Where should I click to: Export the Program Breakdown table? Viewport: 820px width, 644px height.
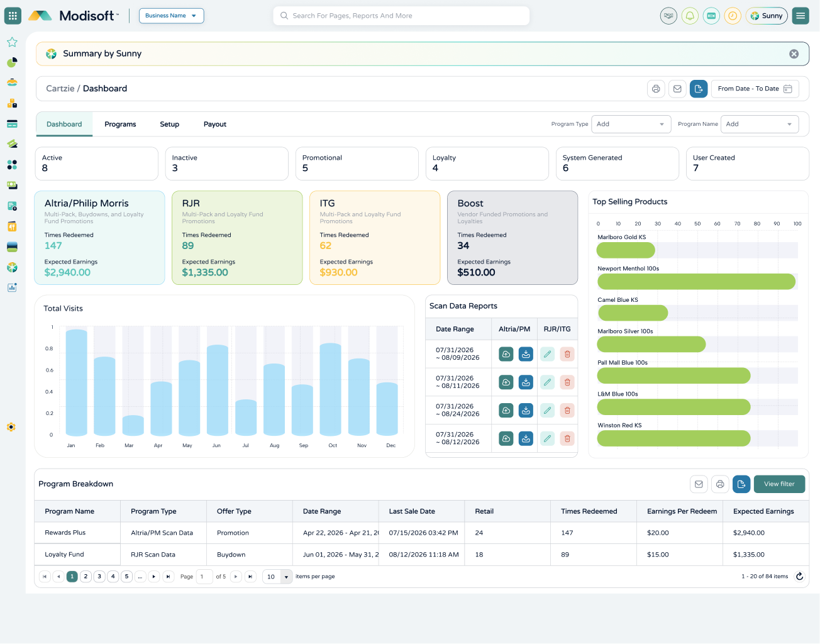pyautogui.click(x=741, y=484)
